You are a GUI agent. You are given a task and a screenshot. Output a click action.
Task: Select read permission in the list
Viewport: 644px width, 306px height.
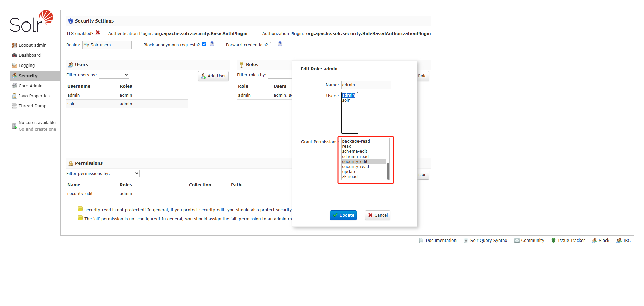click(x=364, y=146)
